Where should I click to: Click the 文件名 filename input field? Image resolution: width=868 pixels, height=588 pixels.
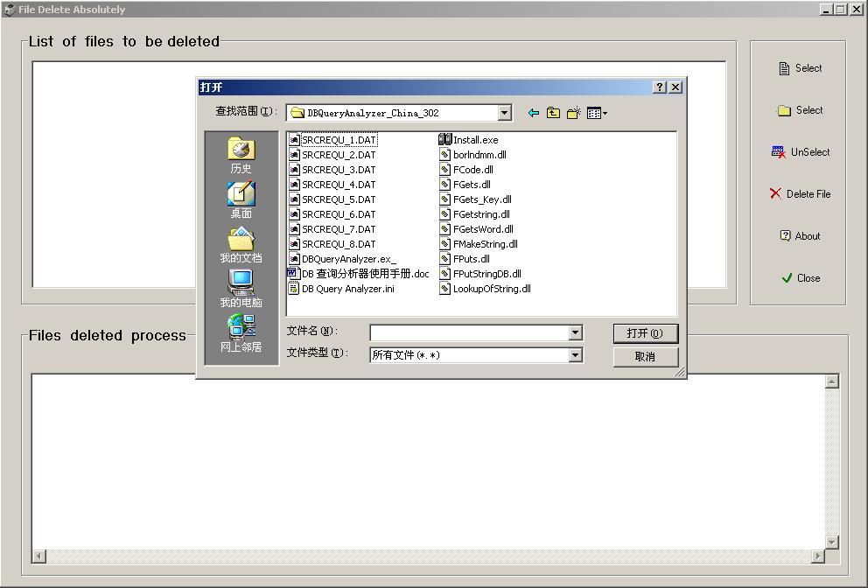click(x=469, y=332)
